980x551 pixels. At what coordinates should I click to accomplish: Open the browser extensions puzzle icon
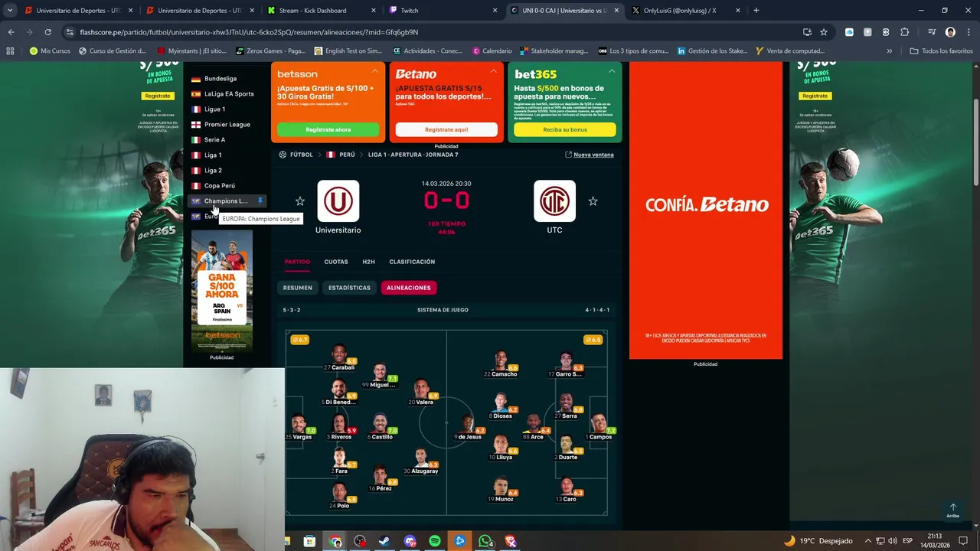(904, 32)
